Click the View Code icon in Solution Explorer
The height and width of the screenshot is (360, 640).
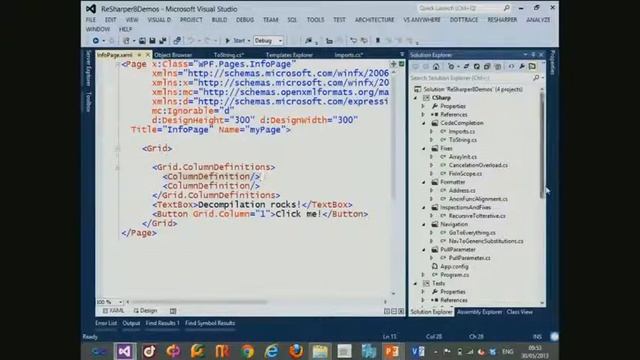coord(511,67)
